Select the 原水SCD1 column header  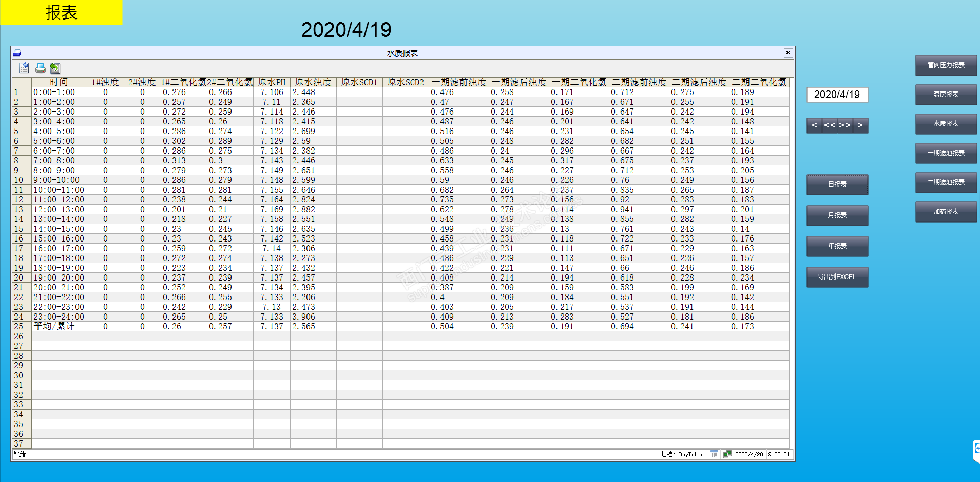coord(359,82)
